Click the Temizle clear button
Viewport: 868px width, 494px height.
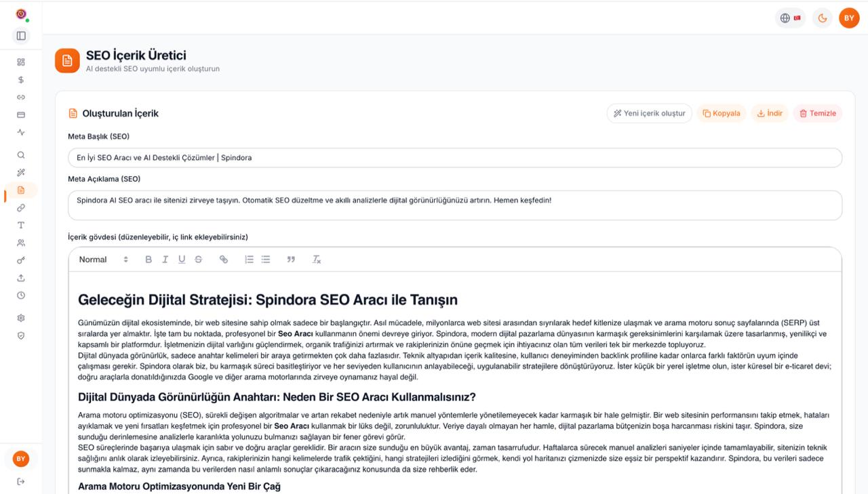[x=817, y=113]
